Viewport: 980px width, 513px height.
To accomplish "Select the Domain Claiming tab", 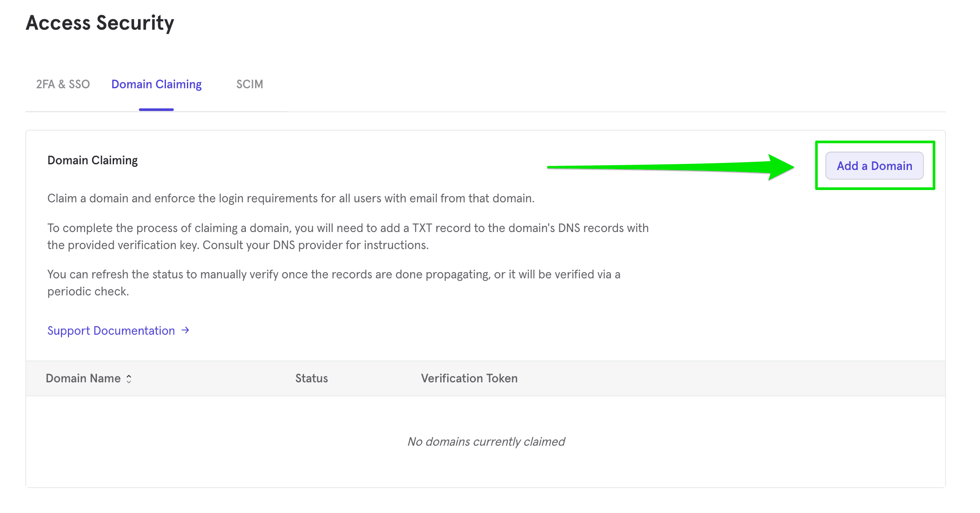I will pyautogui.click(x=156, y=84).
